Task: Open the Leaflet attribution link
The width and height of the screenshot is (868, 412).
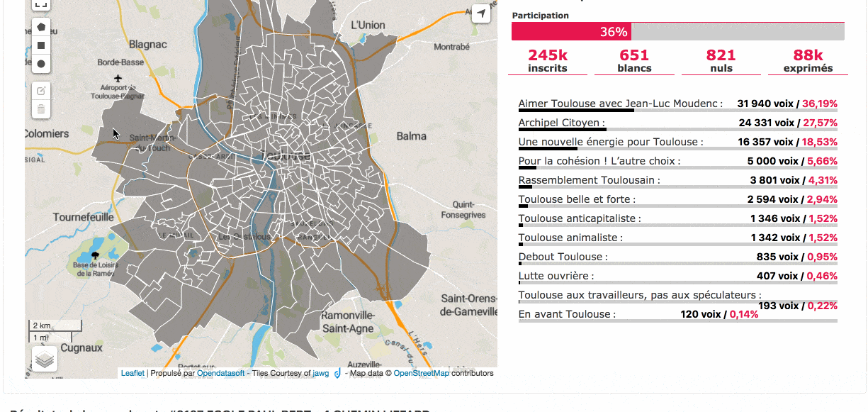Action: pos(133,373)
